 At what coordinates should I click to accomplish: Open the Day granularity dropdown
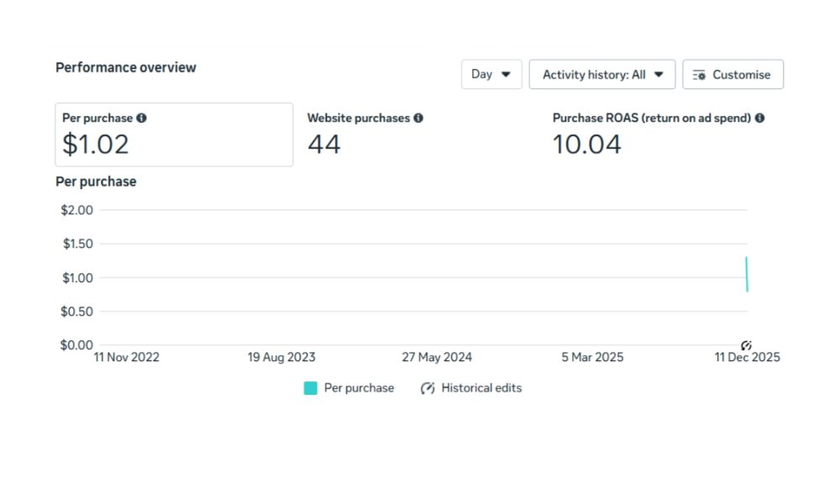point(491,74)
